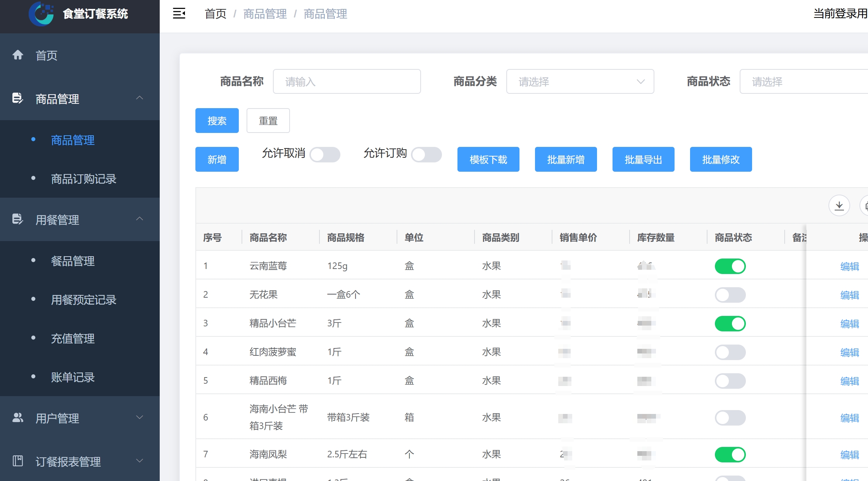Click the 商品名称 search input field

coord(347,81)
